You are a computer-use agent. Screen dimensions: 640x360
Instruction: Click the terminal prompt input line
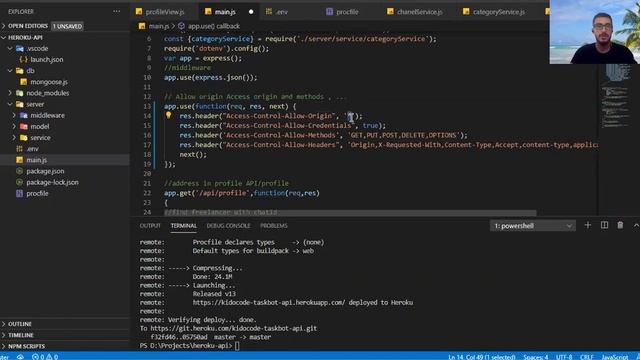(x=189, y=346)
